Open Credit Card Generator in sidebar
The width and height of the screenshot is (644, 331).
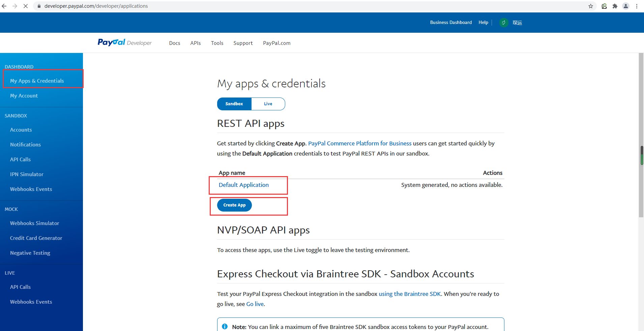point(36,238)
